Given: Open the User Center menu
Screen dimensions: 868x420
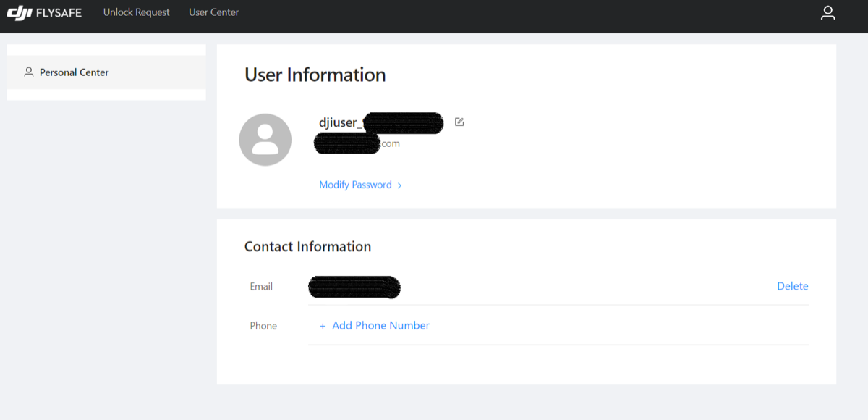Looking at the screenshot, I should tap(213, 12).
